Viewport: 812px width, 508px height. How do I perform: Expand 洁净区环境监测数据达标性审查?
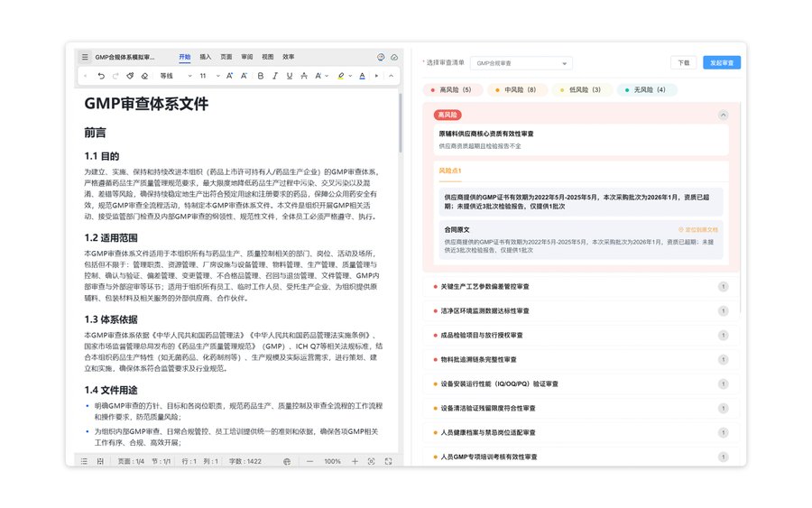pos(580,310)
